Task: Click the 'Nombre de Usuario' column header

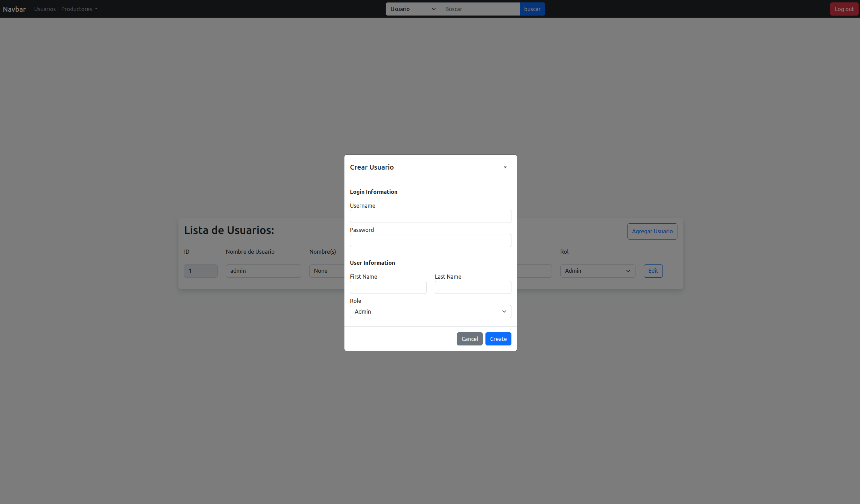Action: point(250,252)
